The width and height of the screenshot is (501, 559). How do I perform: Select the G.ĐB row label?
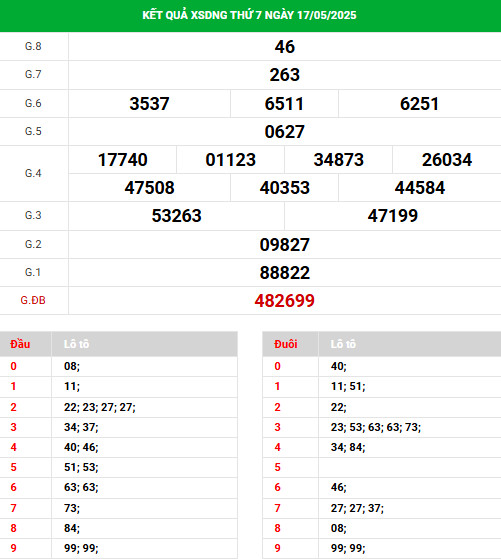click(33, 301)
